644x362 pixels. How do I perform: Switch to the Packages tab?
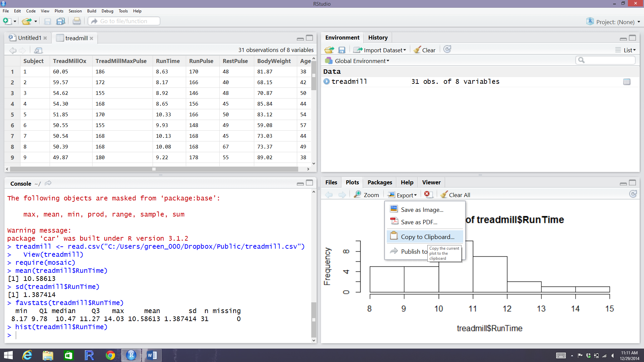click(x=379, y=182)
